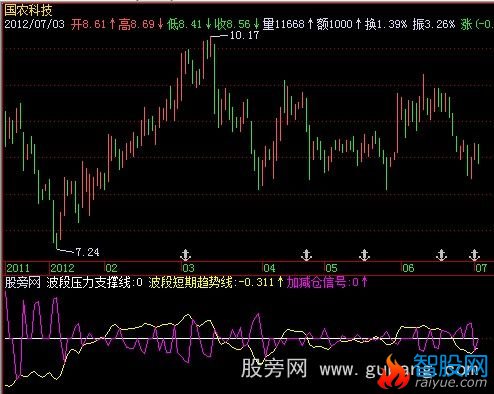Click the 02 month label on the time axis
Image resolution: width=494 pixels, height=394 pixels.
point(111,268)
